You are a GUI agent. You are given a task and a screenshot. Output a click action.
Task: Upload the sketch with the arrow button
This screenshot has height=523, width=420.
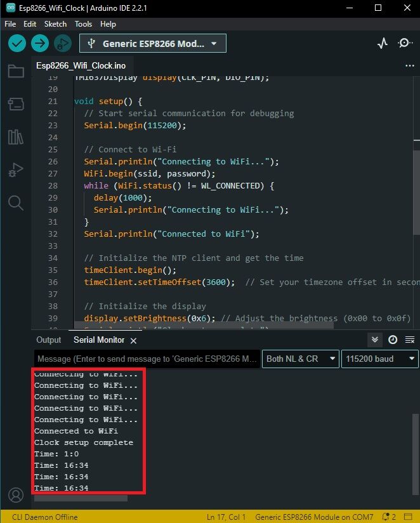40,43
